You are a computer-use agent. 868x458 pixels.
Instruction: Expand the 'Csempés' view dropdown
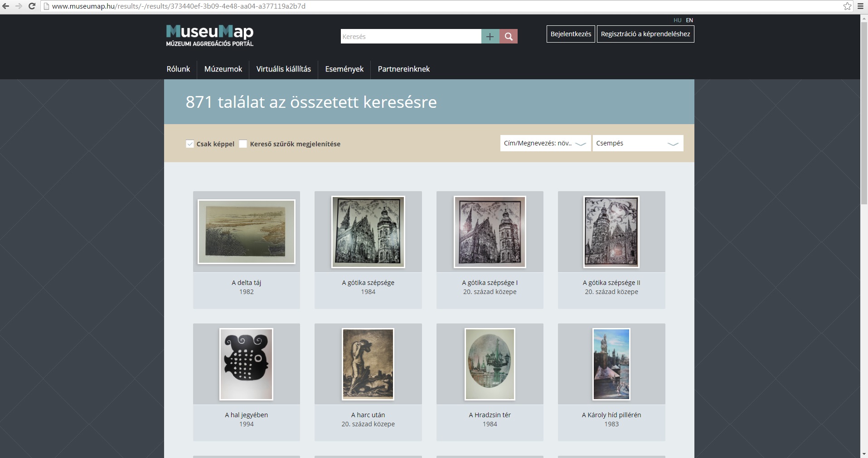tap(637, 143)
